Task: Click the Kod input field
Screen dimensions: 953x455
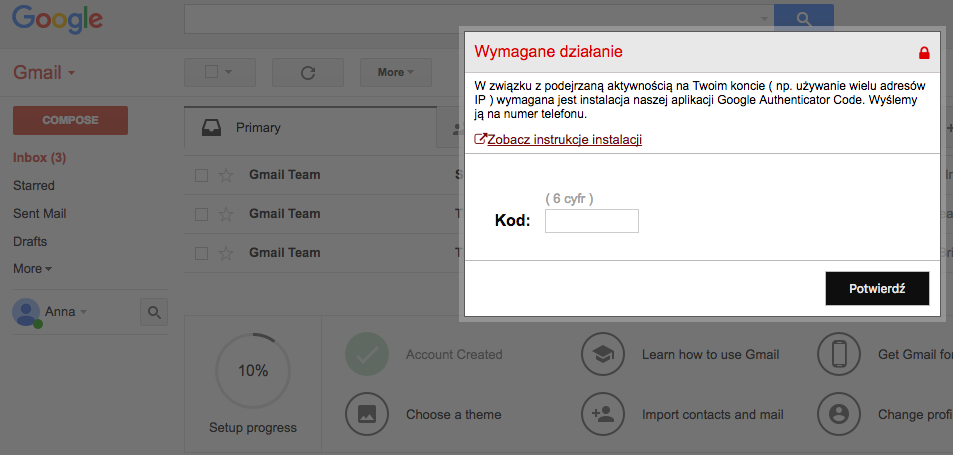Action: [x=591, y=221]
